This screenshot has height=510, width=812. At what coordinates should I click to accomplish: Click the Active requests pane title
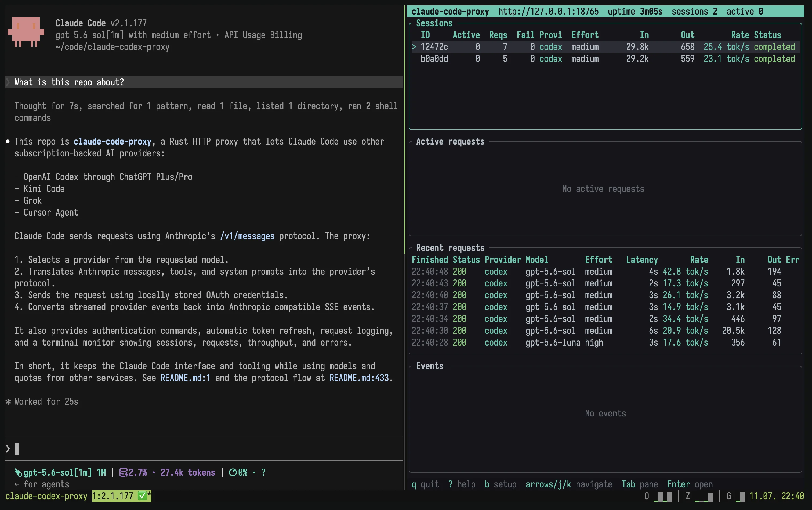pyautogui.click(x=450, y=141)
